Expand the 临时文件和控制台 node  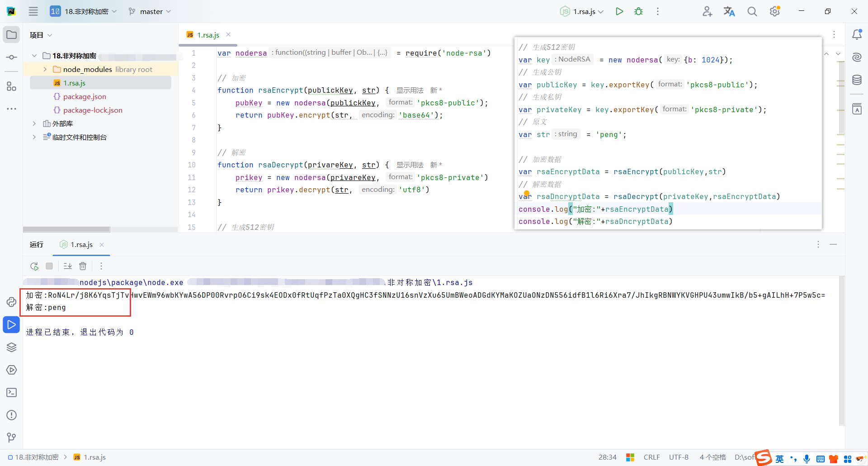tap(34, 137)
